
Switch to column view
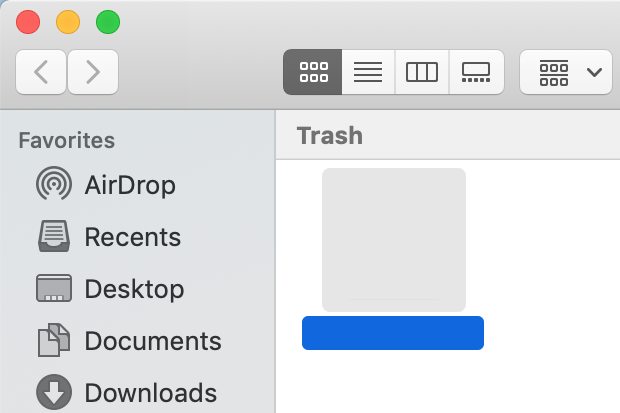[x=422, y=72]
